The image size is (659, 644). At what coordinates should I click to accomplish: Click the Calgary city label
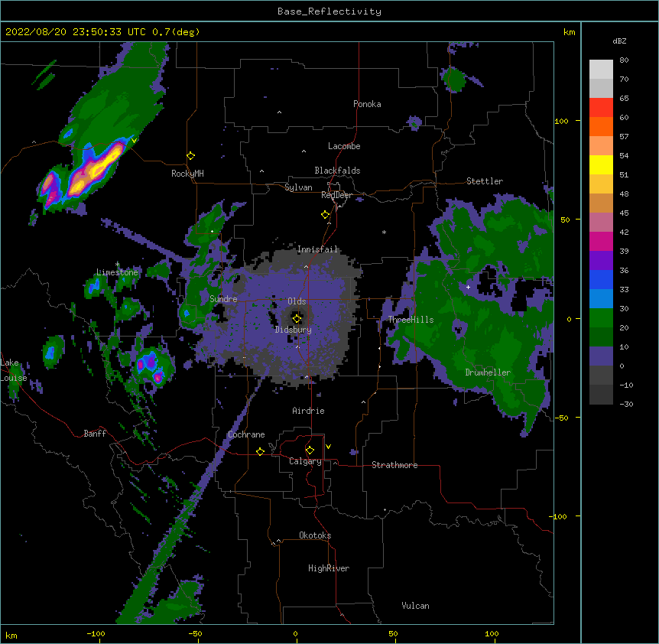(305, 461)
